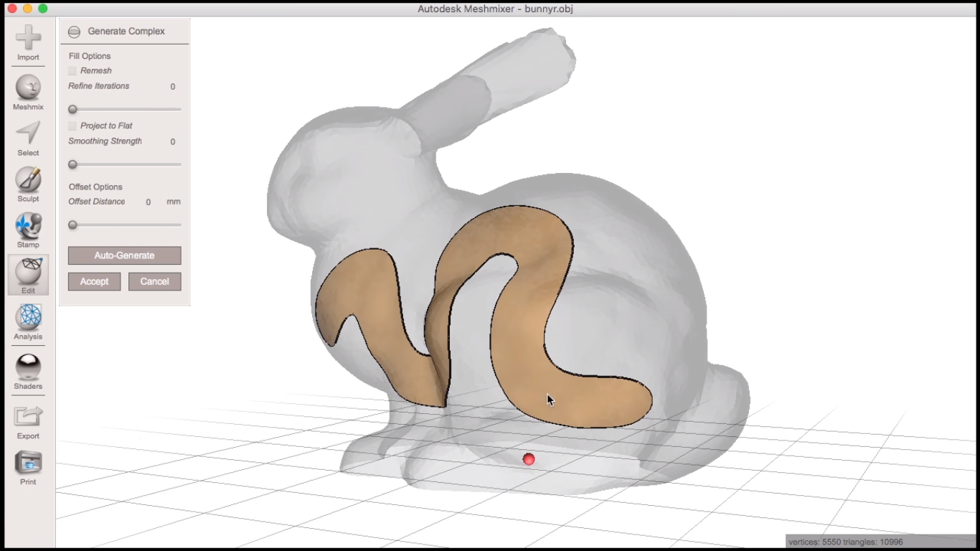Screen dimensions: 980x551
Task: Click the Offset Distance slider handle
Action: (72, 225)
